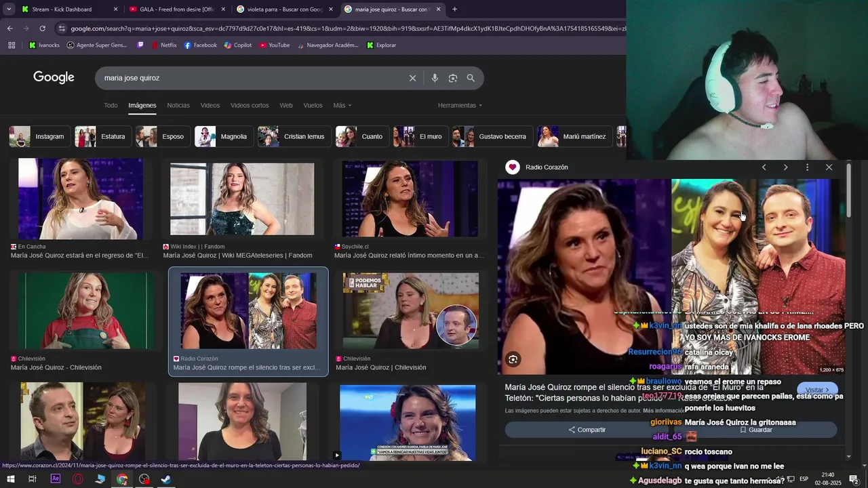868x488 pixels.
Task: Switch to the Videos cortos tab
Action: (250, 106)
